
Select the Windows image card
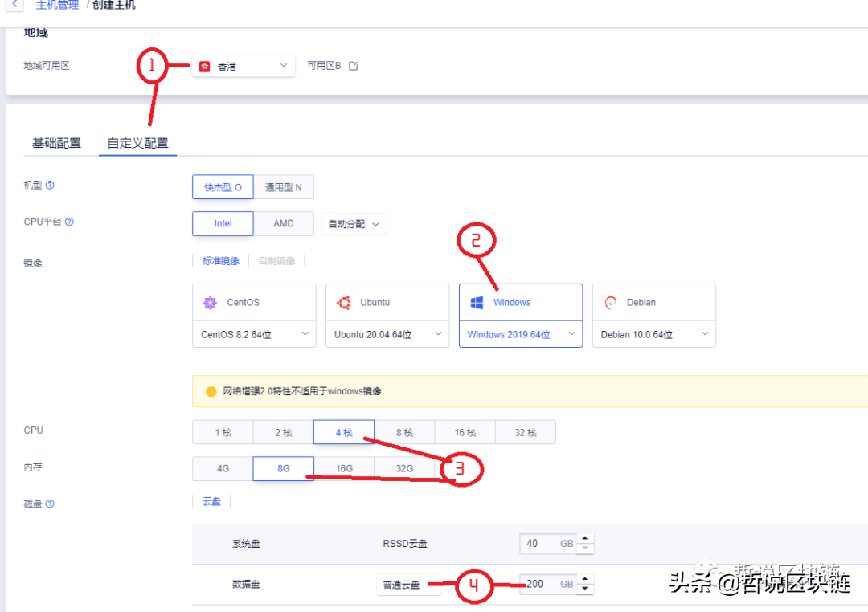[521, 302]
